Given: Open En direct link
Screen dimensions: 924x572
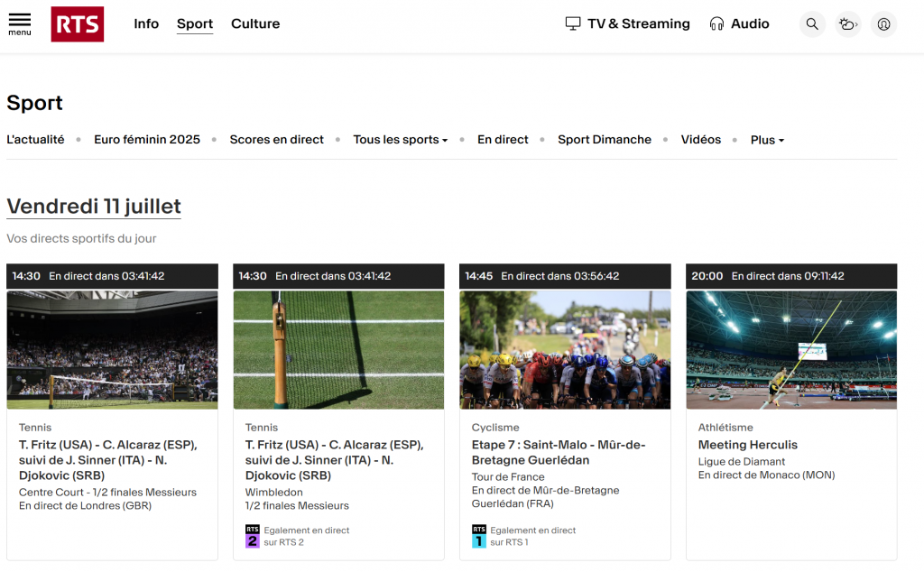Looking at the screenshot, I should pos(503,140).
